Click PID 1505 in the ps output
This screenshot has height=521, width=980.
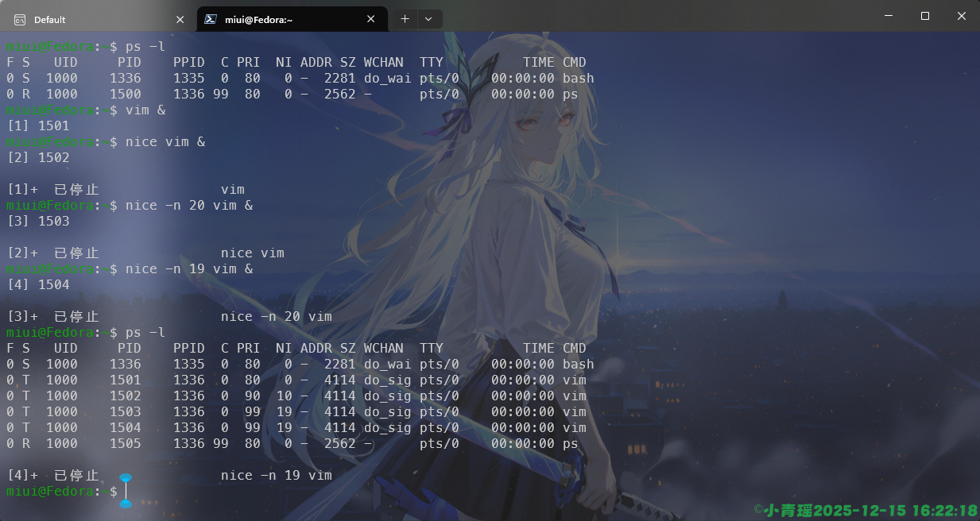tap(126, 444)
